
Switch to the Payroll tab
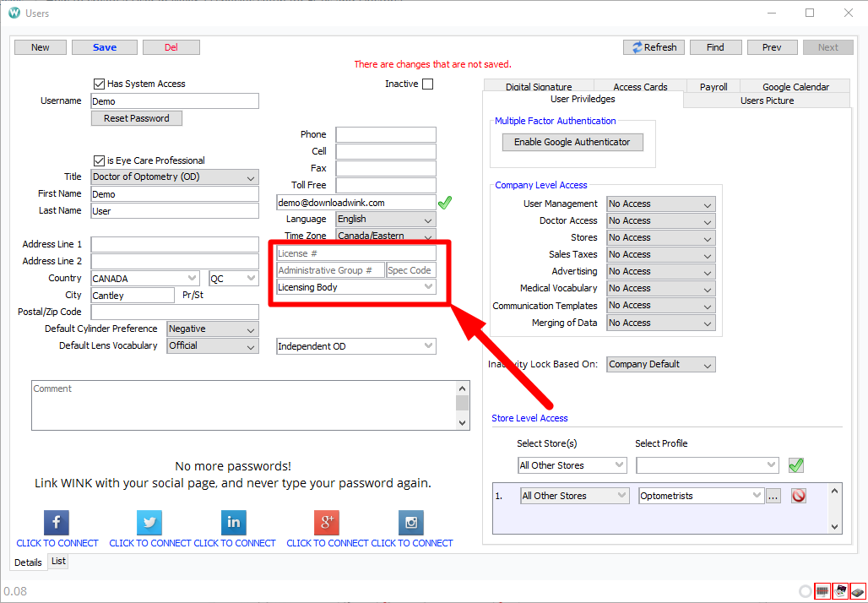pyautogui.click(x=714, y=85)
